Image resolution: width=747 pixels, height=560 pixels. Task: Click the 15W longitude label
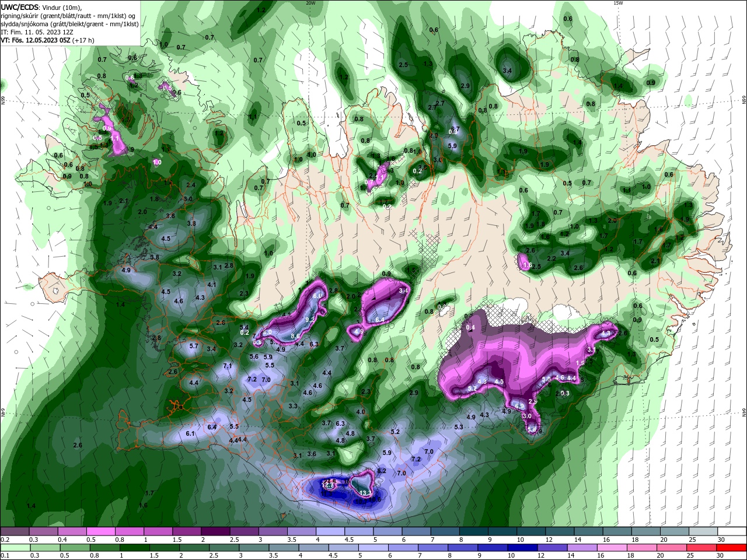(x=618, y=3)
